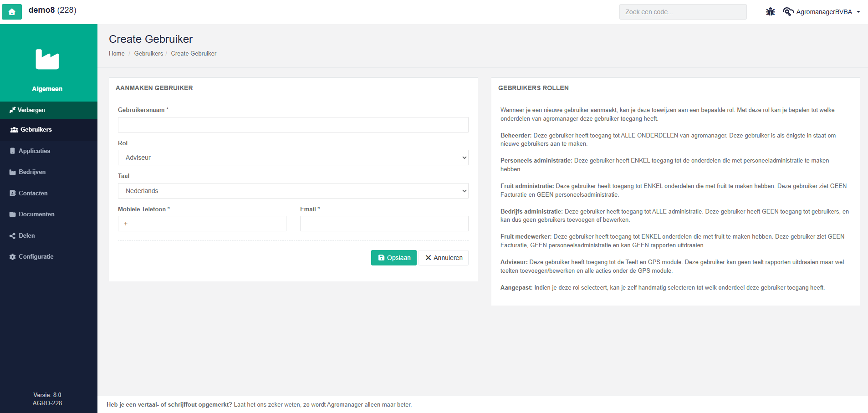Open Configuratie in the sidebar menu
Screen dimensions: 868x413
tap(49, 257)
